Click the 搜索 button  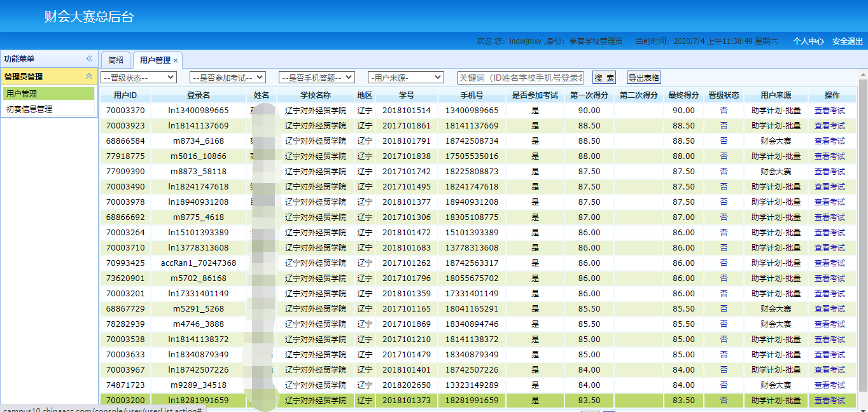pyautogui.click(x=605, y=78)
